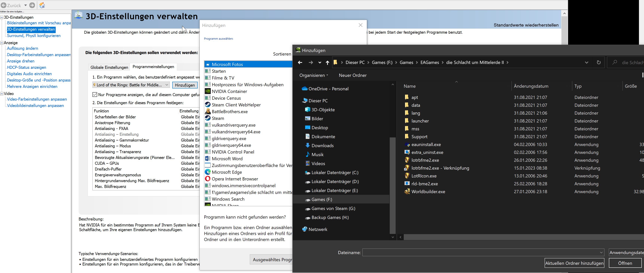Open the Lord of the Rings program dropdown

131,85
